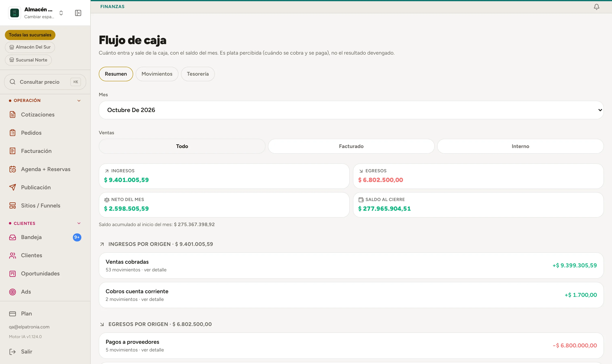Image resolution: width=612 pixels, height=364 pixels.
Task: Open the month dropdown Octubre De 2026
Action: coord(351,110)
